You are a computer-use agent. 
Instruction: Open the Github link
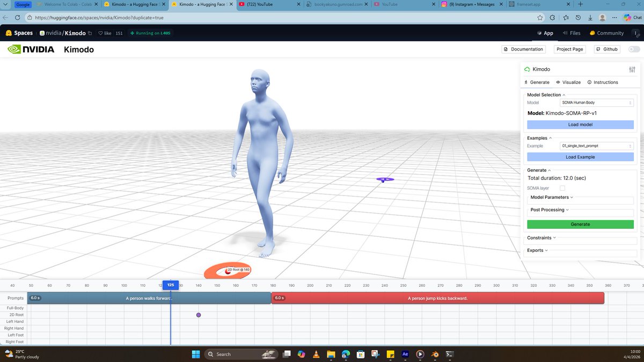tap(607, 49)
